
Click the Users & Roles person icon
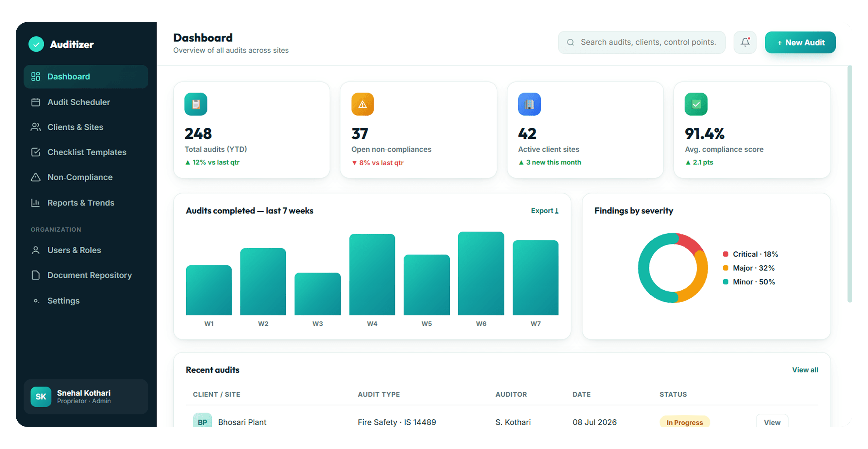[x=36, y=250]
